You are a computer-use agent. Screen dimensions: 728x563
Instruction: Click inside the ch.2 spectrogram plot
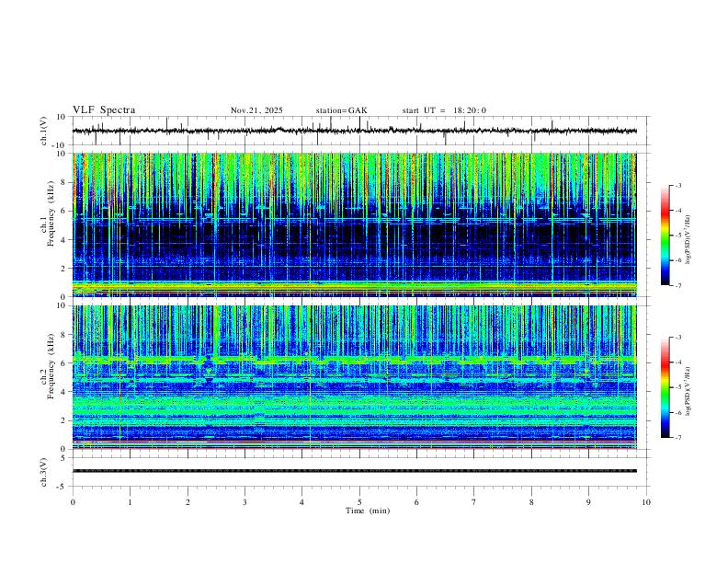pos(355,377)
